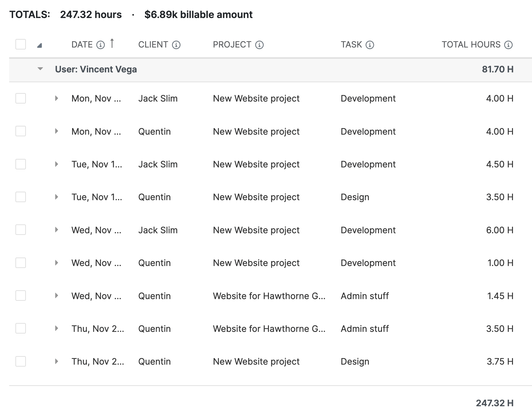Image resolution: width=532 pixels, height=420 pixels.
Task: Expand the Wed Nov Admin stuff row
Action: click(x=57, y=296)
